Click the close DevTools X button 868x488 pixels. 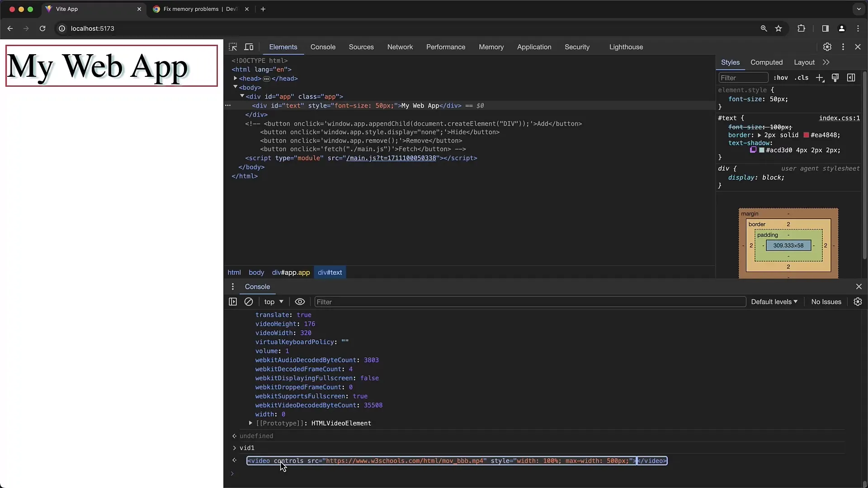pos(858,47)
